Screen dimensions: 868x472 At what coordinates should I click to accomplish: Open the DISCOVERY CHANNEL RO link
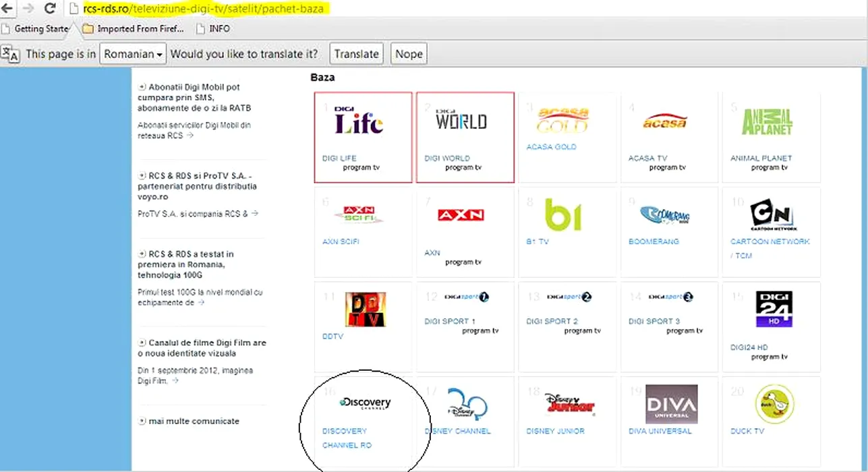[x=347, y=438]
